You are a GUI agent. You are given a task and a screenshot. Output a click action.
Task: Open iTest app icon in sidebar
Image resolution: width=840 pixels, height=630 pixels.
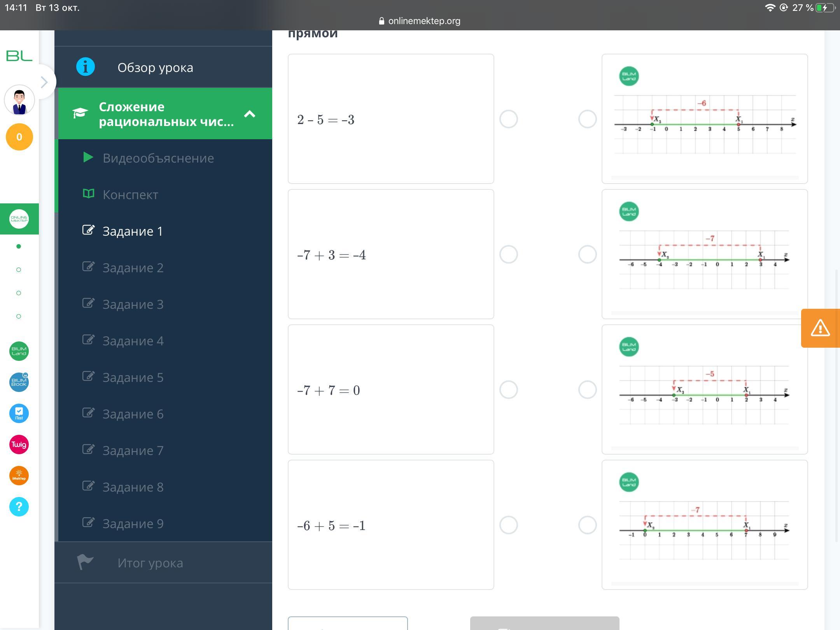point(19,413)
